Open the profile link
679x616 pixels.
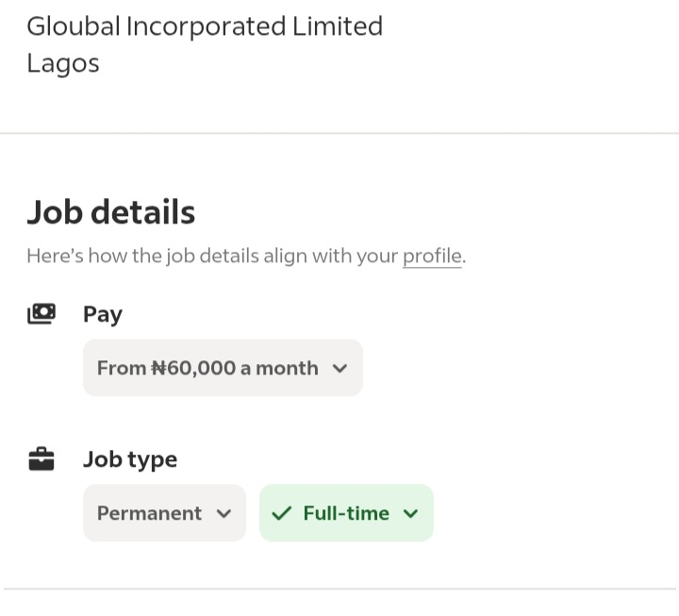432,256
